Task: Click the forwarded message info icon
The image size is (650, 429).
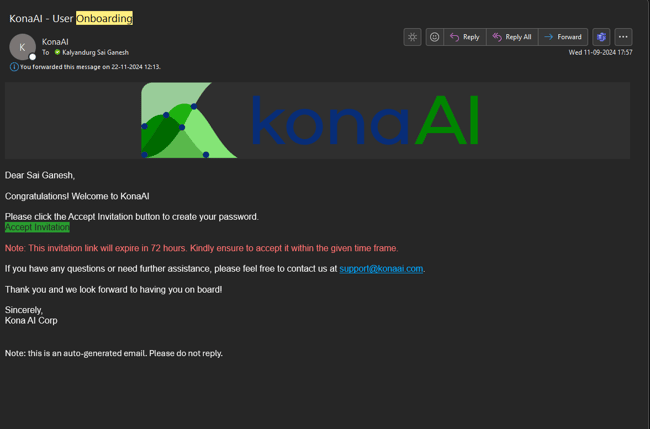Action: (14, 67)
